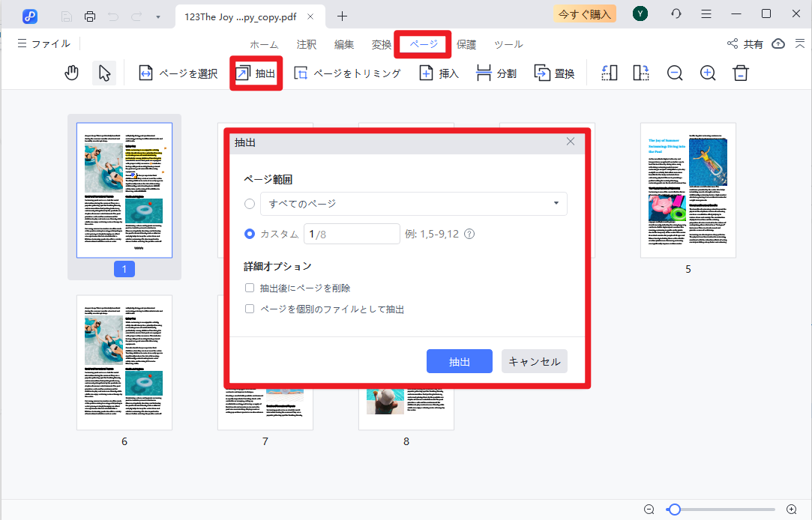Zoom out of the page thumbnails

[x=674, y=72]
